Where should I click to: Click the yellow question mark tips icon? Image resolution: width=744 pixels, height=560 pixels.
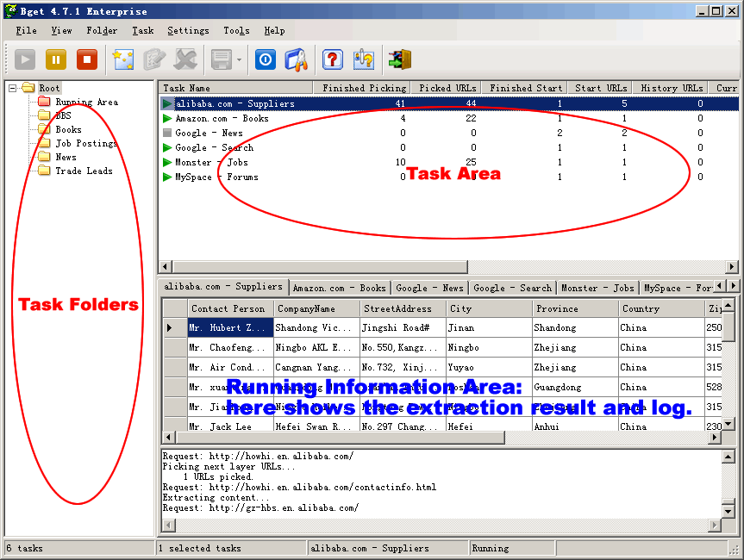click(x=364, y=59)
